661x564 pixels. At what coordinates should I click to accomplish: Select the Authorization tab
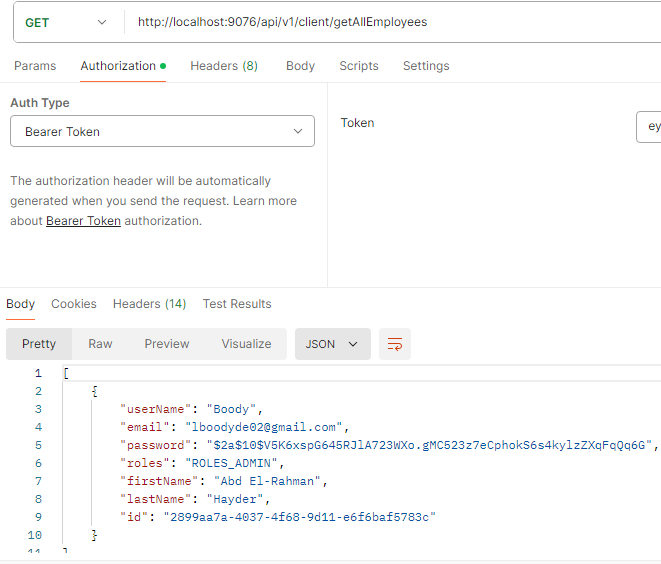[123, 66]
